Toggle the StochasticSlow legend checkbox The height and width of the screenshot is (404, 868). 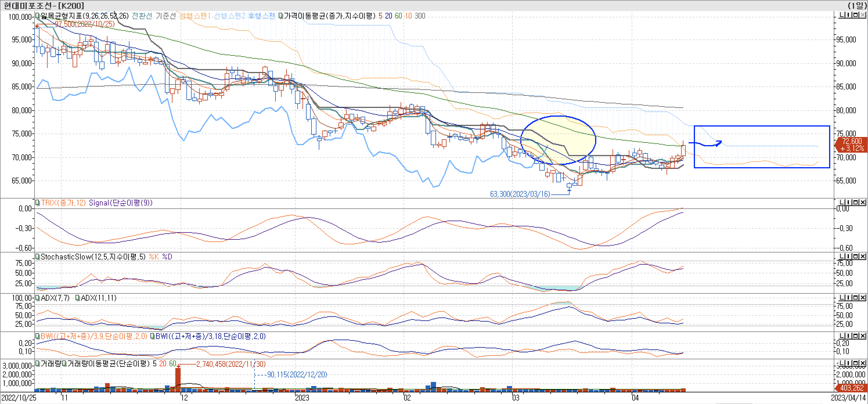click(38, 257)
